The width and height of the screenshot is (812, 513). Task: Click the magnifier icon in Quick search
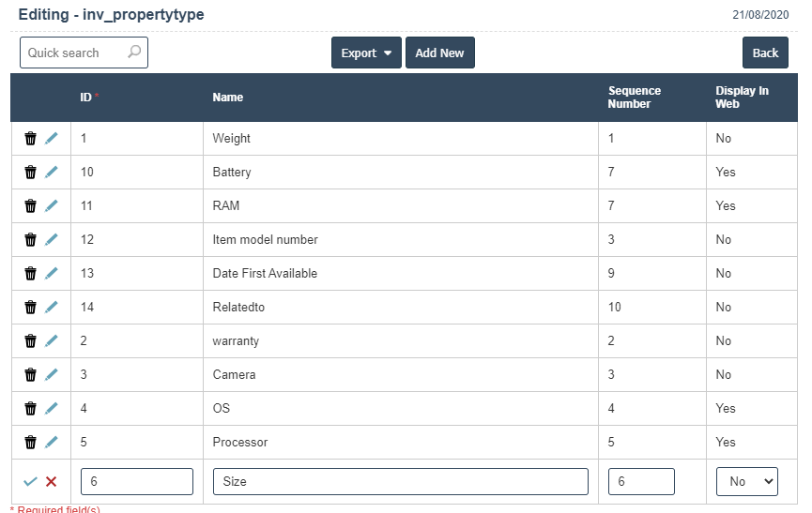click(x=134, y=53)
